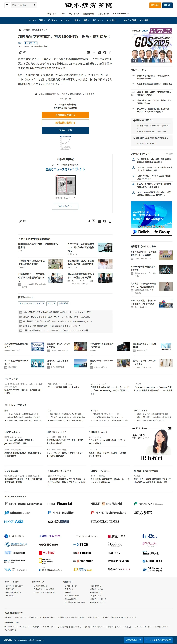
Task: Open the NIKKEI KAI logo
Action: coord(152,561)
